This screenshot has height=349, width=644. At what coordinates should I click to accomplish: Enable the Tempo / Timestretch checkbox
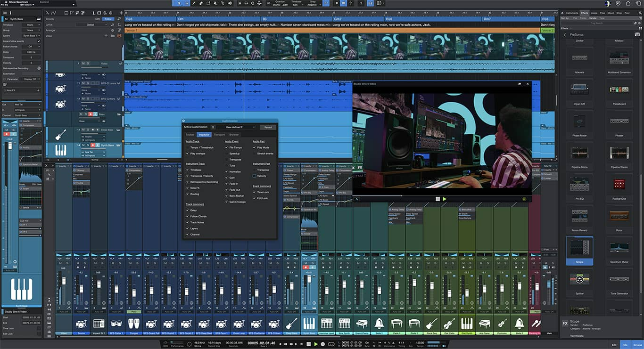(x=187, y=147)
